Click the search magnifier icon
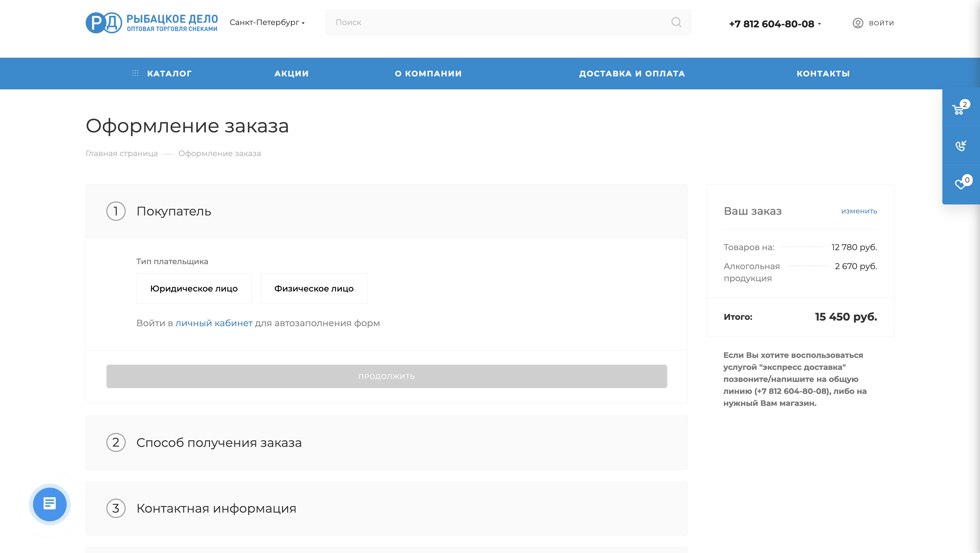 (676, 22)
